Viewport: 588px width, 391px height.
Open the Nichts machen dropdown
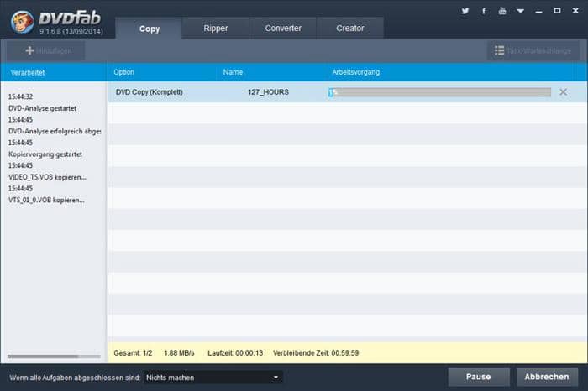pyautogui.click(x=213, y=378)
